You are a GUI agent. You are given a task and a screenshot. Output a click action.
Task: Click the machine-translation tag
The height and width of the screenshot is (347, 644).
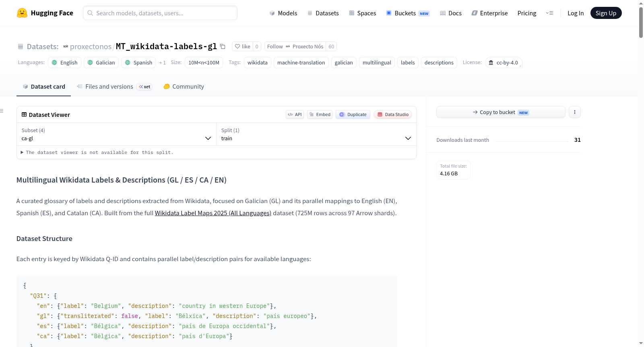(x=301, y=62)
